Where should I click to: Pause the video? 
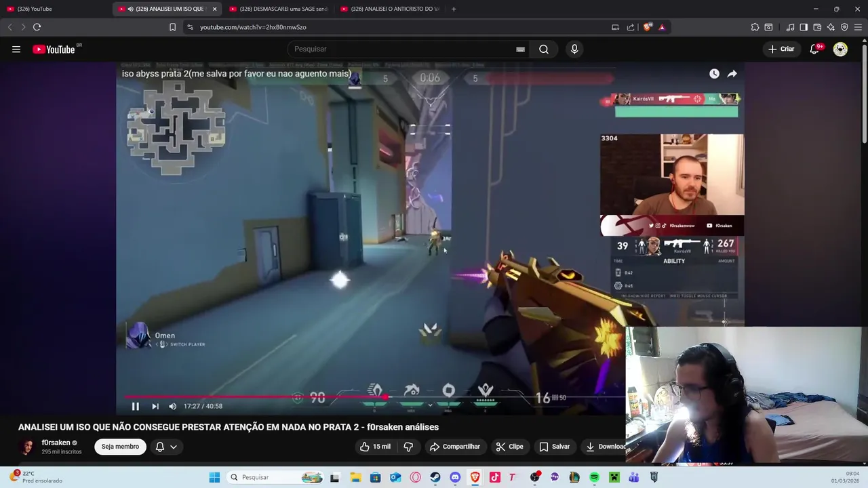pos(135,406)
